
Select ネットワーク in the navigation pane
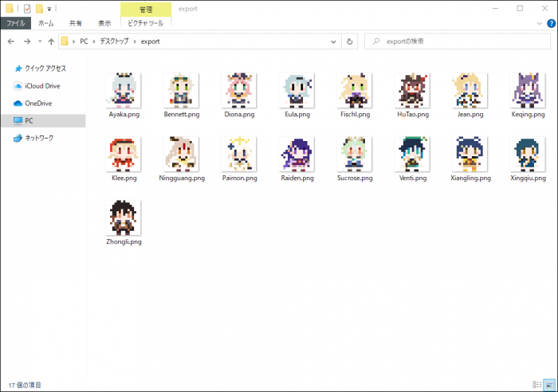click(x=38, y=139)
